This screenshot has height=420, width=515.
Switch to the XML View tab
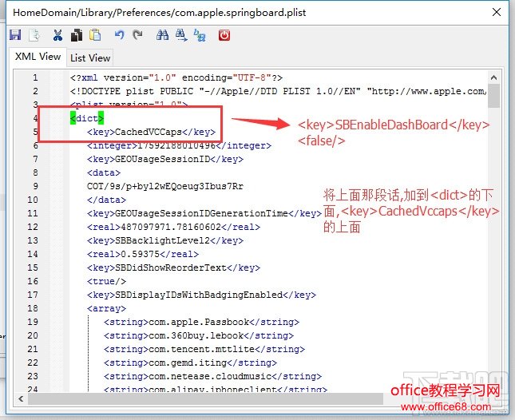click(38, 57)
